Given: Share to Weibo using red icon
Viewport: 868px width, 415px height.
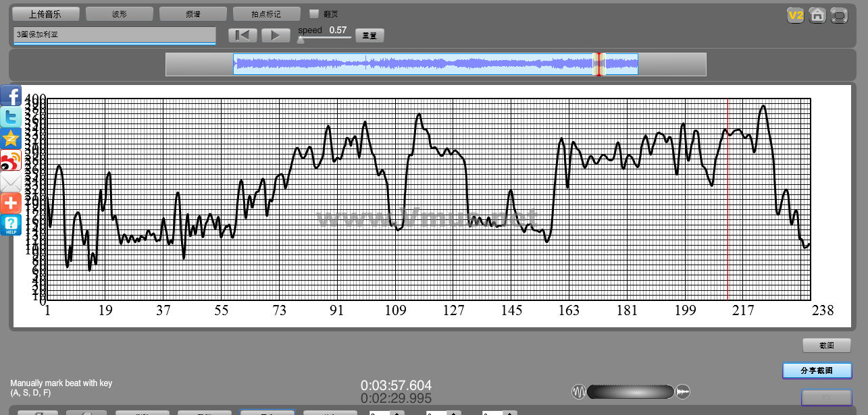Looking at the screenshot, I should [11, 161].
